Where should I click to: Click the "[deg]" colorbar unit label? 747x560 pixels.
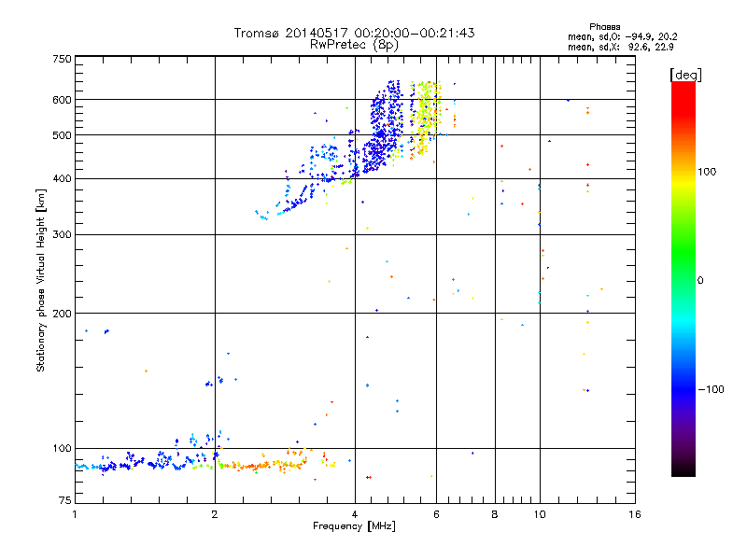(x=685, y=75)
